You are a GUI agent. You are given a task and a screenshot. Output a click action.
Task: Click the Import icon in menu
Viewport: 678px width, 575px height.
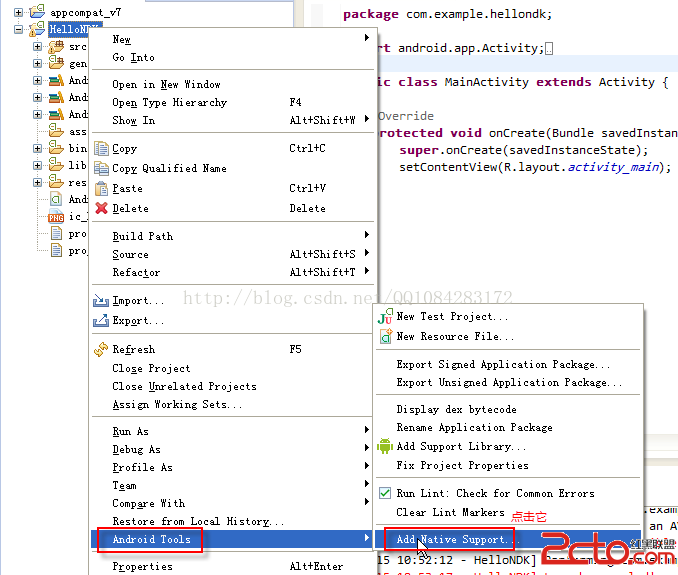101,300
